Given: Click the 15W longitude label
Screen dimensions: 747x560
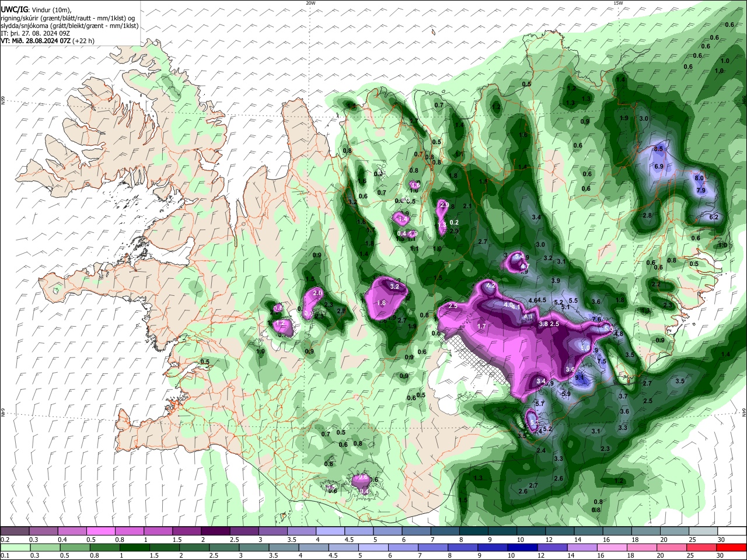Looking at the screenshot, I should 618,3.
